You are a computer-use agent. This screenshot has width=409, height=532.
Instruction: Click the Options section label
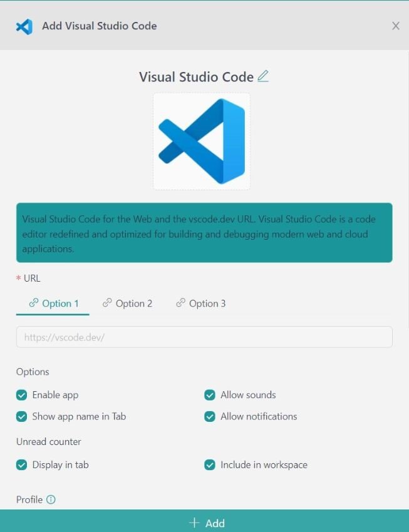point(33,372)
